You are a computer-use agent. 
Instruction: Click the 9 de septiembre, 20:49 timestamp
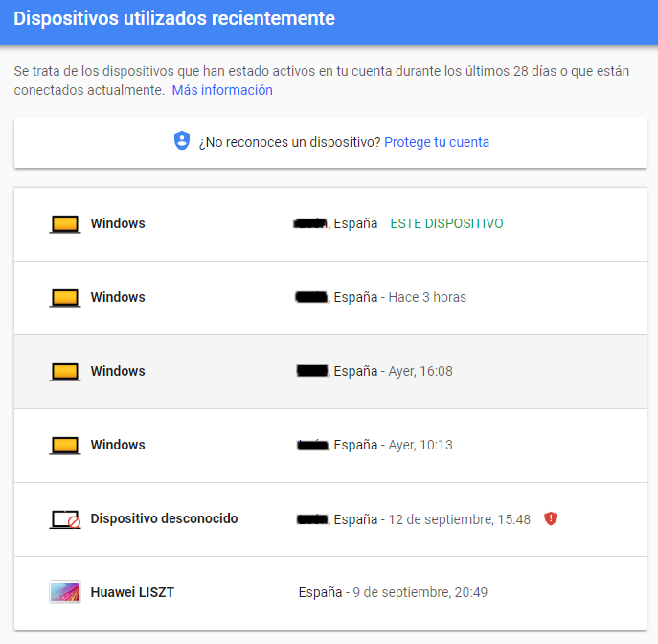point(420,592)
